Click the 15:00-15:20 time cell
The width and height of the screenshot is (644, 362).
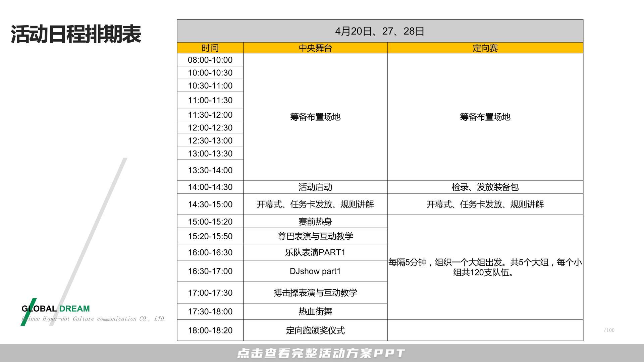[x=210, y=222]
